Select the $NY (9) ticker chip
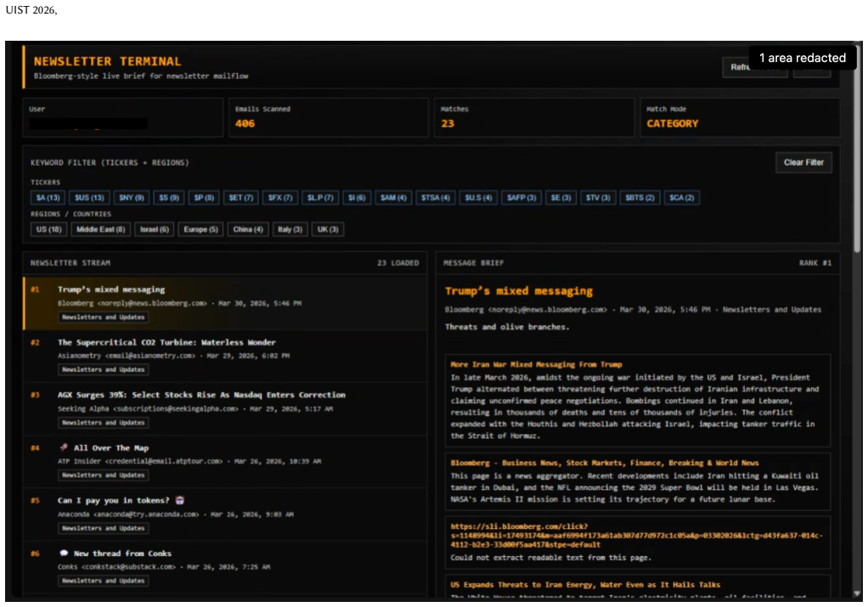868x607 pixels. 131,198
